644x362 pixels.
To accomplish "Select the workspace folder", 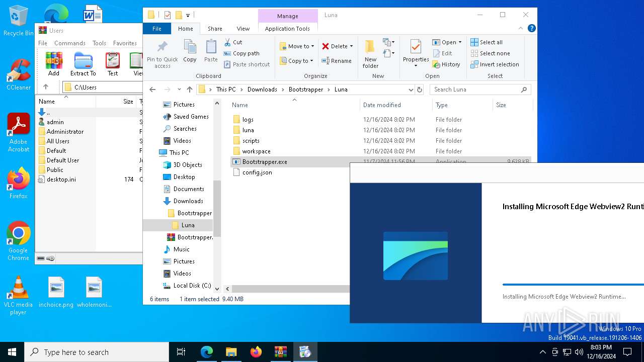I will 256,151.
